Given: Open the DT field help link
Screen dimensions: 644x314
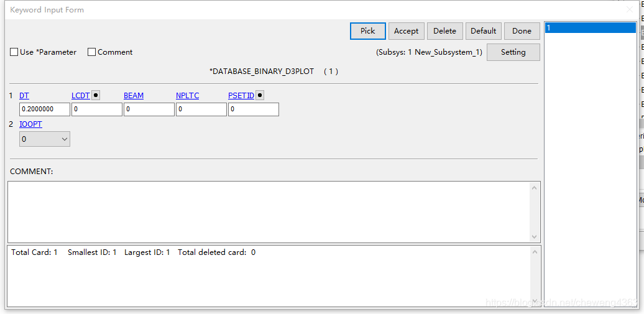Looking at the screenshot, I should pyautogui.click(x=24, y=96).
